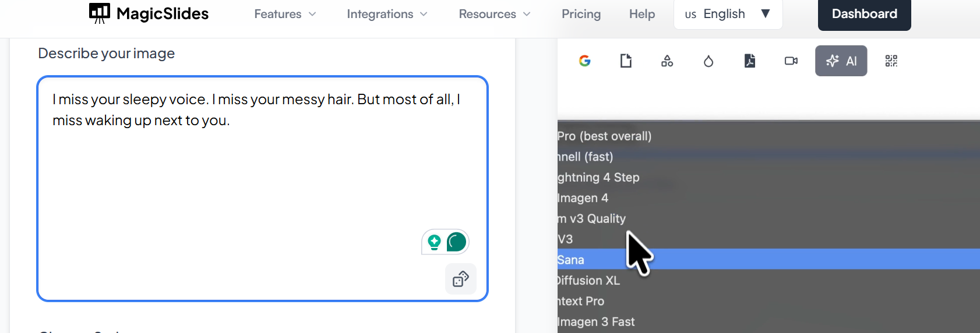Image resolution: width=980 pixels, height=333 pixels.
Task: Click the blank page document icon
Action: (626, 61)
